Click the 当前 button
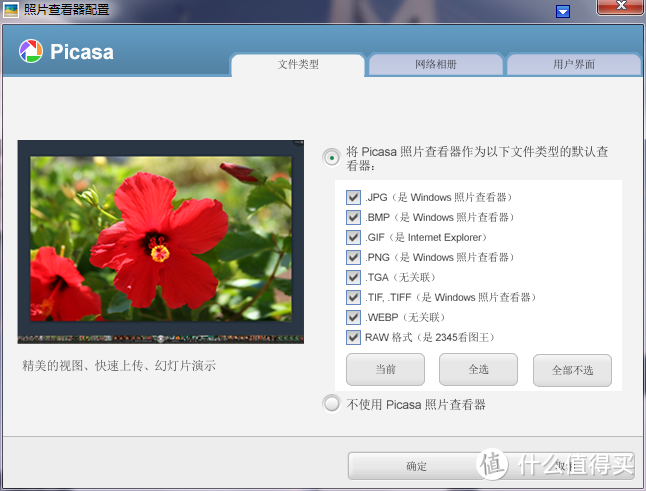 (x=385, y=369)
